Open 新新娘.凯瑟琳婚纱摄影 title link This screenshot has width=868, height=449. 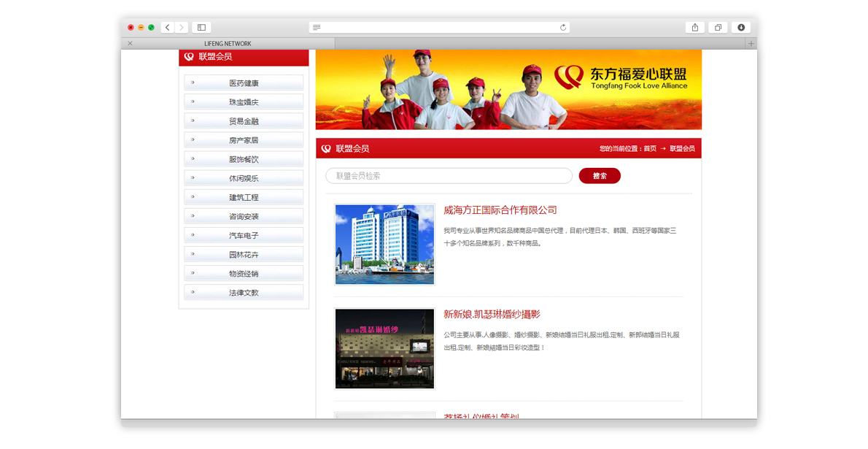492,314
